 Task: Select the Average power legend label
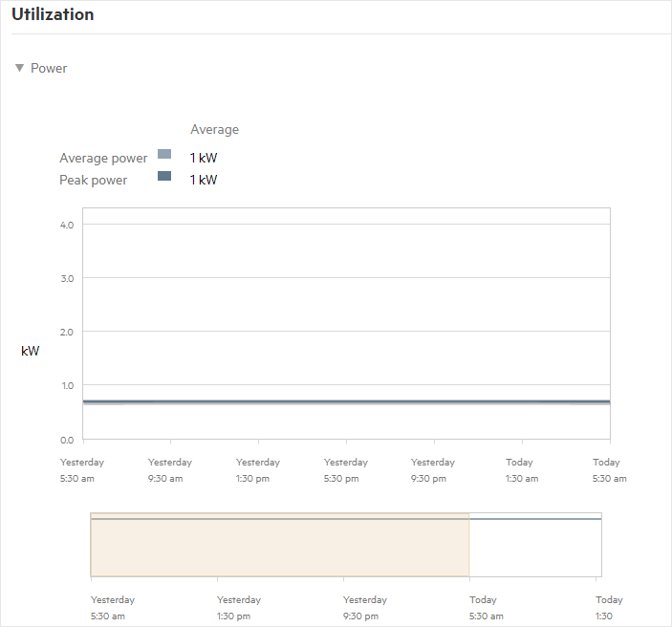click(103, 158)
